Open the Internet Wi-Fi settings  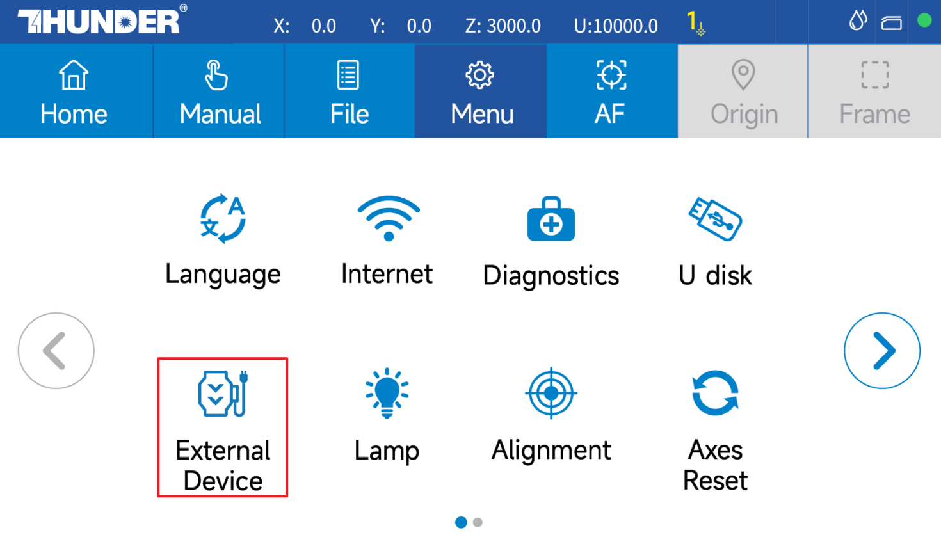pos(388,219)
